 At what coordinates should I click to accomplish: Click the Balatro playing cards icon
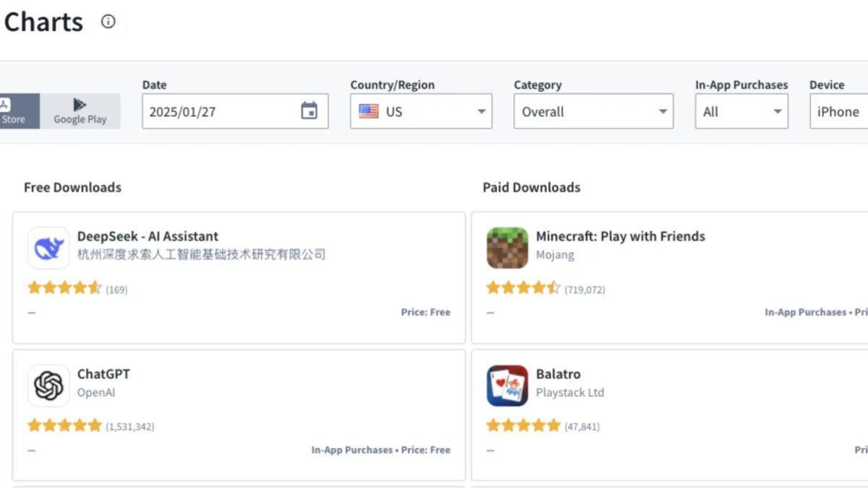click(507, 385)
